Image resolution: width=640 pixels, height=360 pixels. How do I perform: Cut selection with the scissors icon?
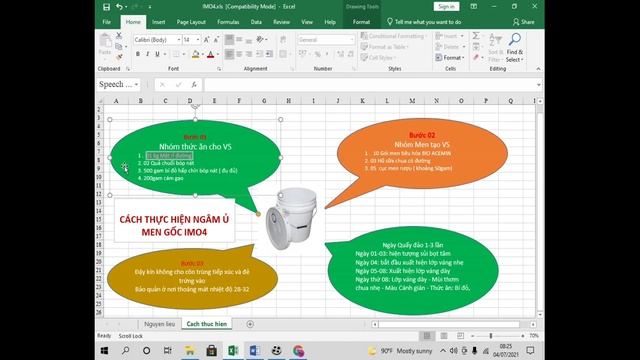(x=119, y=36)
